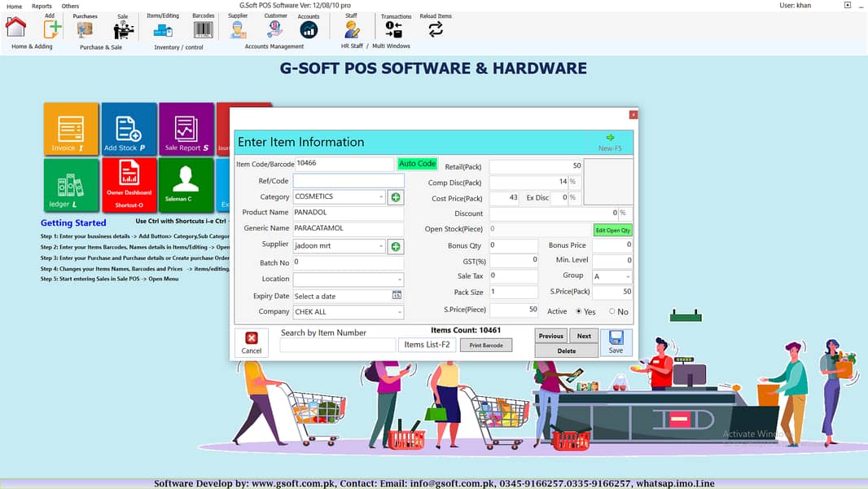The height and width of the screenshot is (489, 868).
Task: Open the Supplier toolbar icon
Action: tap(238, 29)
